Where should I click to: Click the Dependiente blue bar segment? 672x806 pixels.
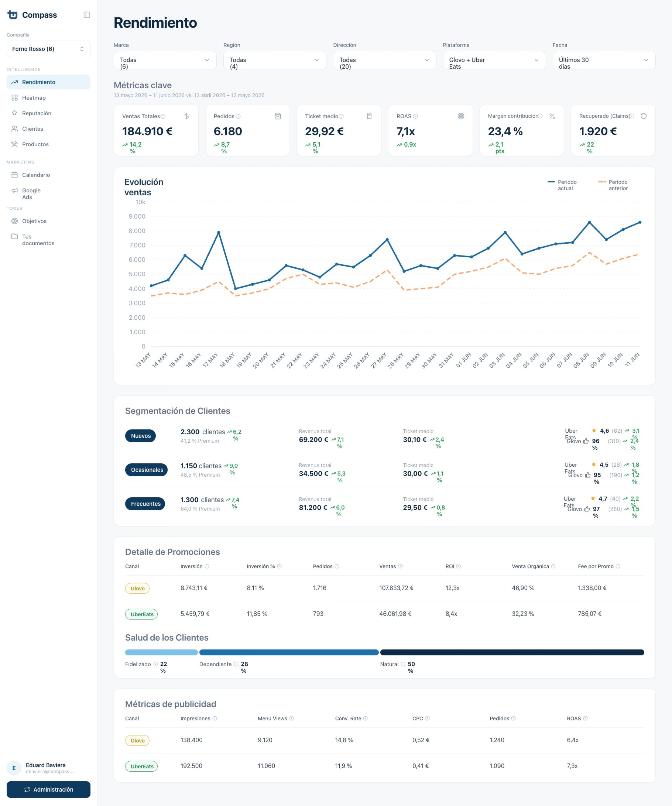pos(289,652)
